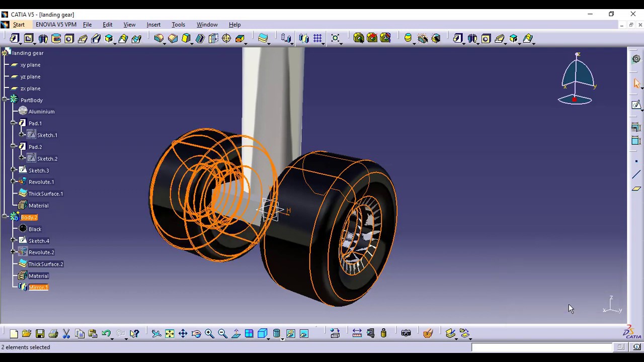Select the Remove Face tool
The width and height of the screenshot is (644, 362).
pos(240,38)
